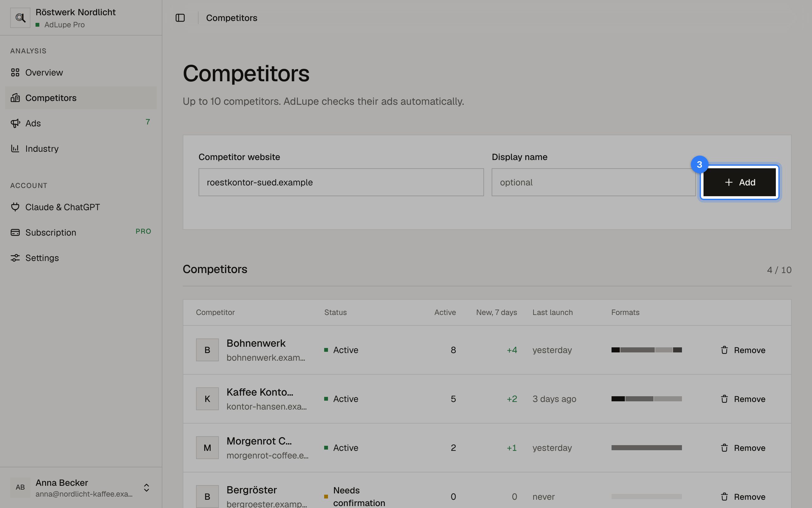This screenshot has width=812, height=508.
Task: Click the Kaffee Konto K avatar
Action: pyautogui.click(x=207, y=399)
